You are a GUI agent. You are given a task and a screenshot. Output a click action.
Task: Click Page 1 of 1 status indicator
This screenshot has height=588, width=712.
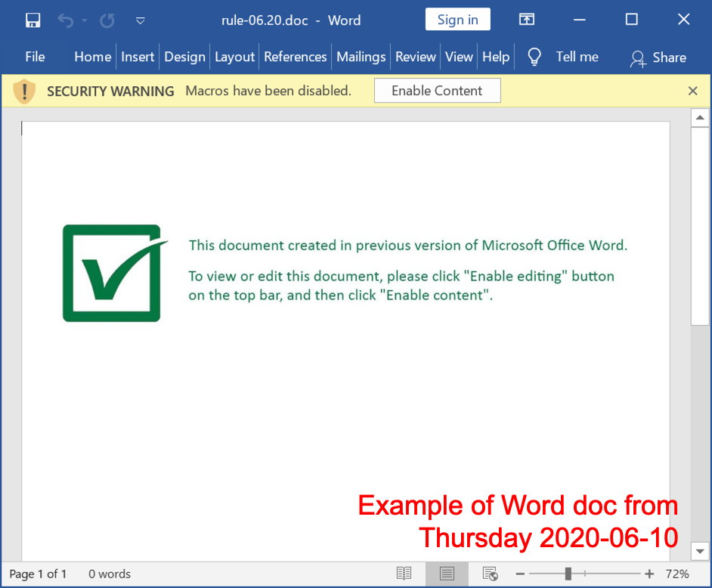click(38, 574)
